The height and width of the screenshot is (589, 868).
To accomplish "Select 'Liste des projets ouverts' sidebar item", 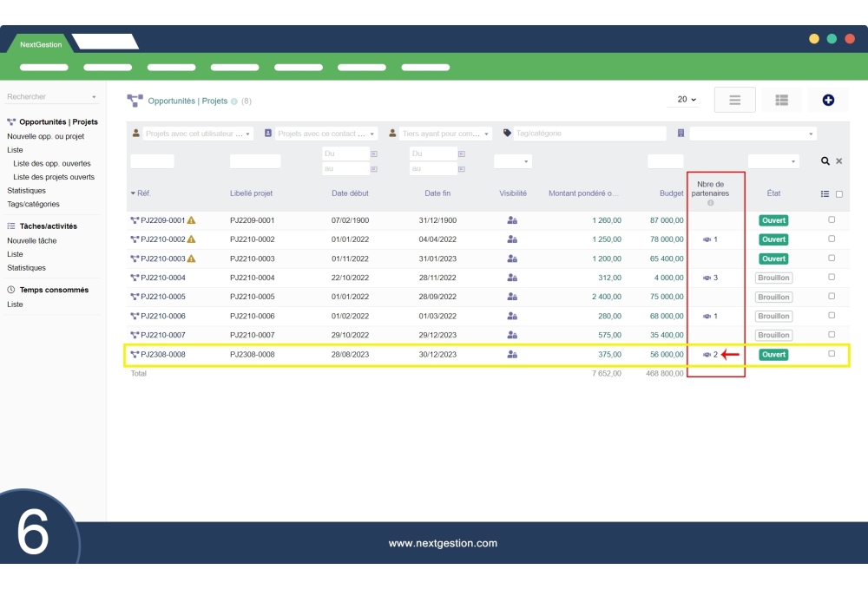I will pyautogui.click(x=54, y=177).
